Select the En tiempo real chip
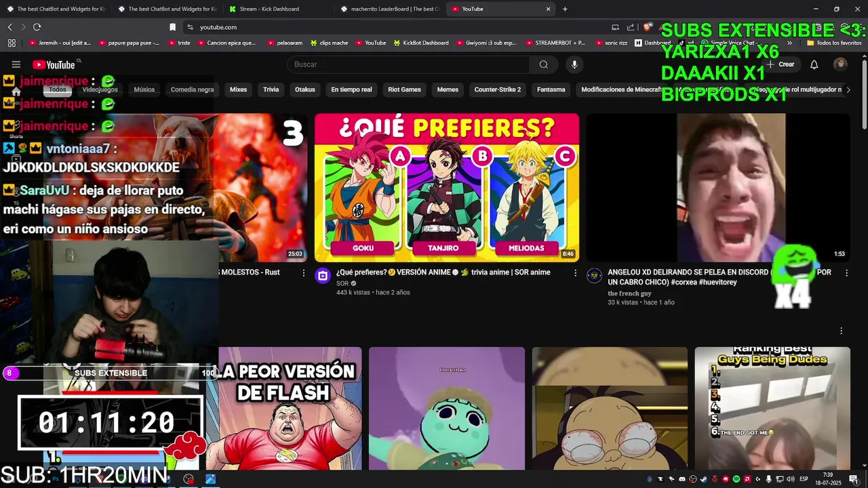 (351, 89)
